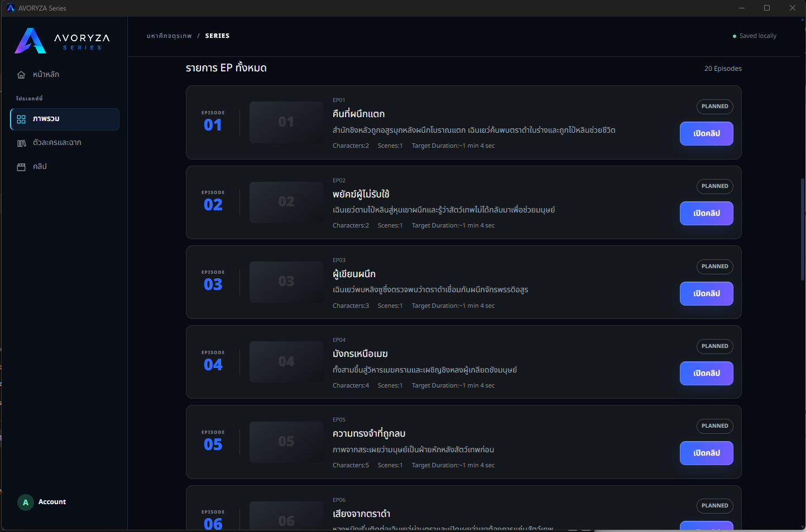Select the episode 02 thumbnail
This screenshot has width=806, height=532.
pyautogui.click(x=286, y=202)
